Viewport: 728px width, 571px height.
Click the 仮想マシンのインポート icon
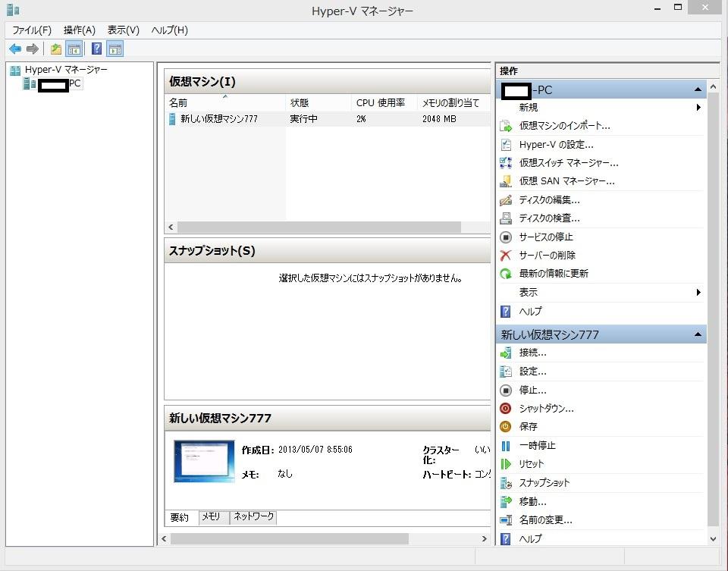[506, 126]
